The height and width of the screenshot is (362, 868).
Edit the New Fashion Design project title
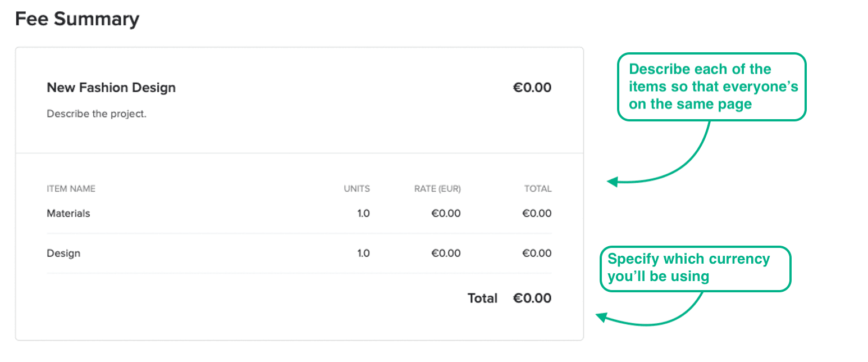coord(111,88)
